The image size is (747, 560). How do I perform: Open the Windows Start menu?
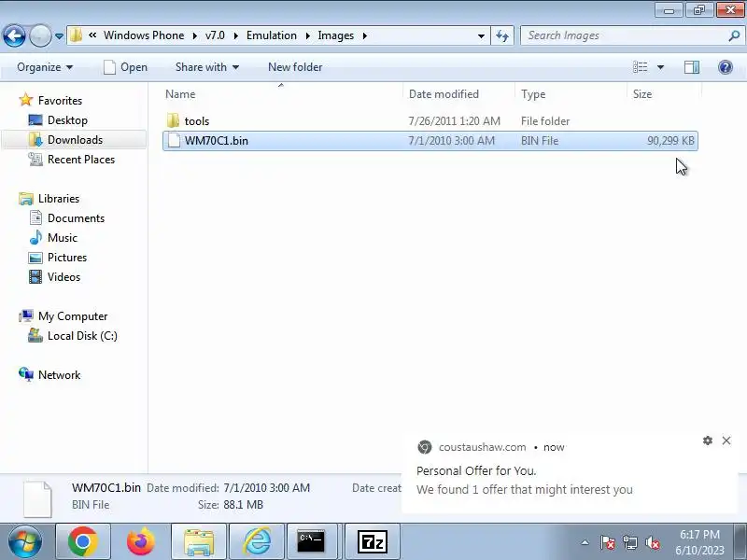pos(25,541)
